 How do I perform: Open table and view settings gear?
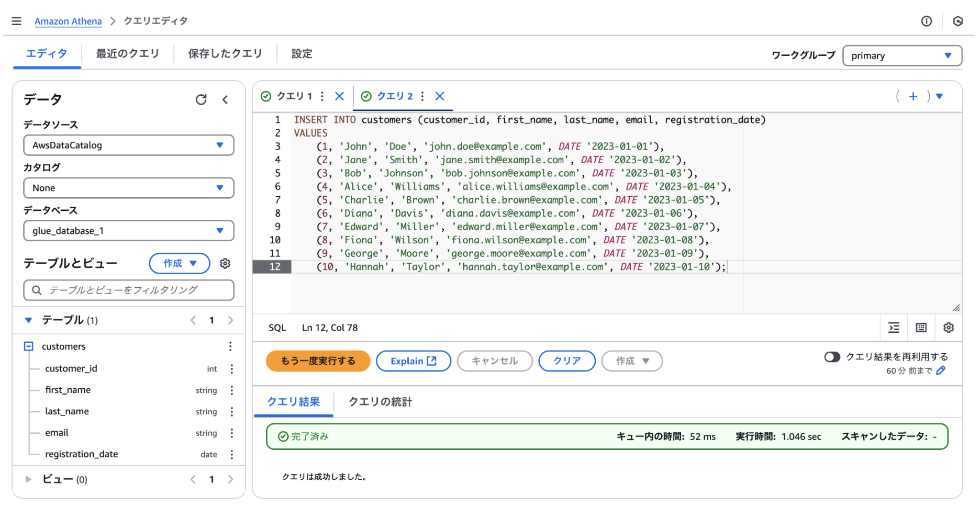click(x=225, y=263)
